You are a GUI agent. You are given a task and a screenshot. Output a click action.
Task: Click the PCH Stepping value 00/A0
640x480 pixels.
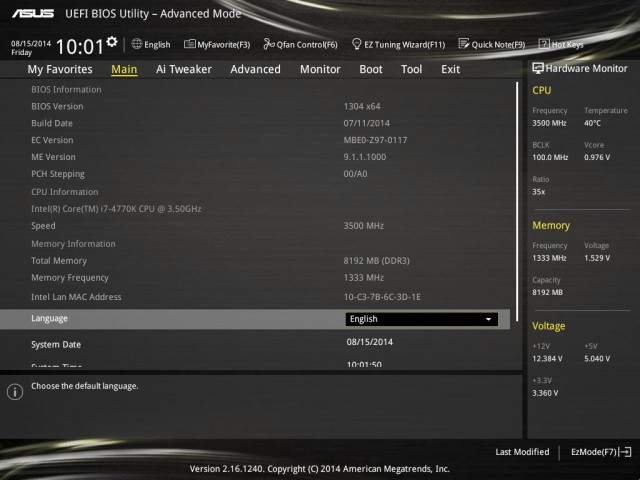click(355, 174)
